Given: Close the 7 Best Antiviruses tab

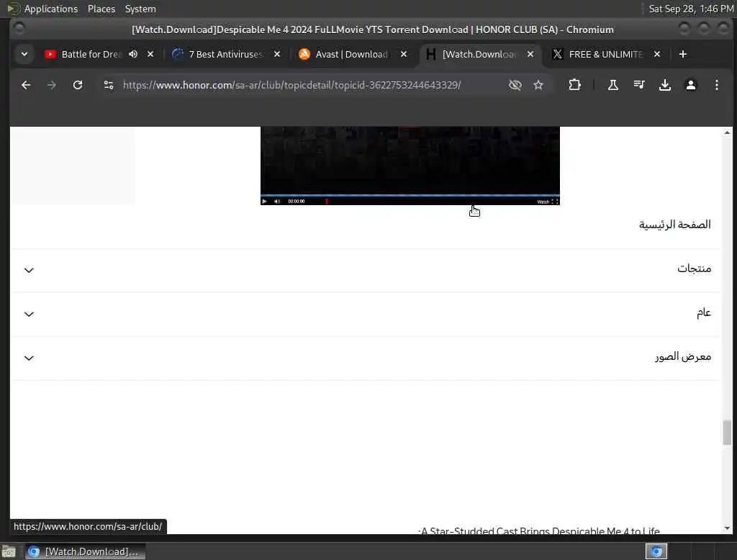Looking at the screenshot, I should point(277,54).
